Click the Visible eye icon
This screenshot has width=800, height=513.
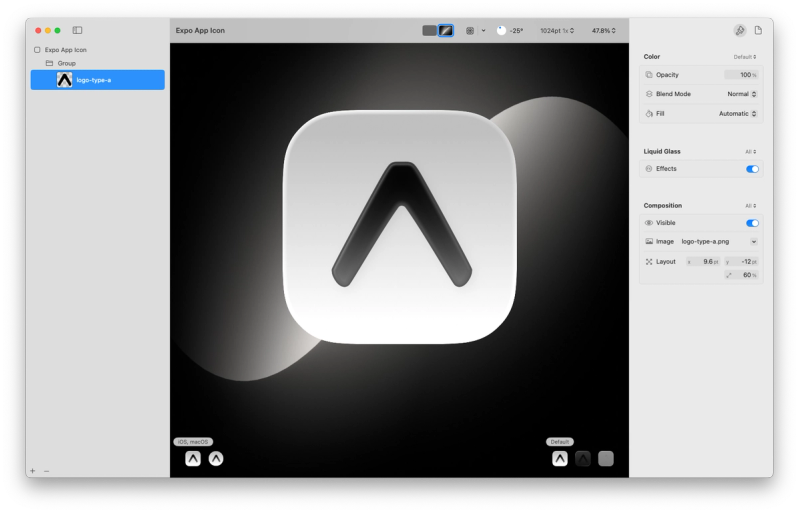tap(649, 223)
